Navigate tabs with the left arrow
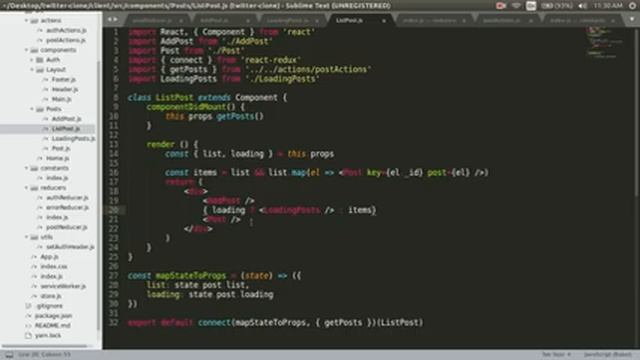 coord(109,19)
